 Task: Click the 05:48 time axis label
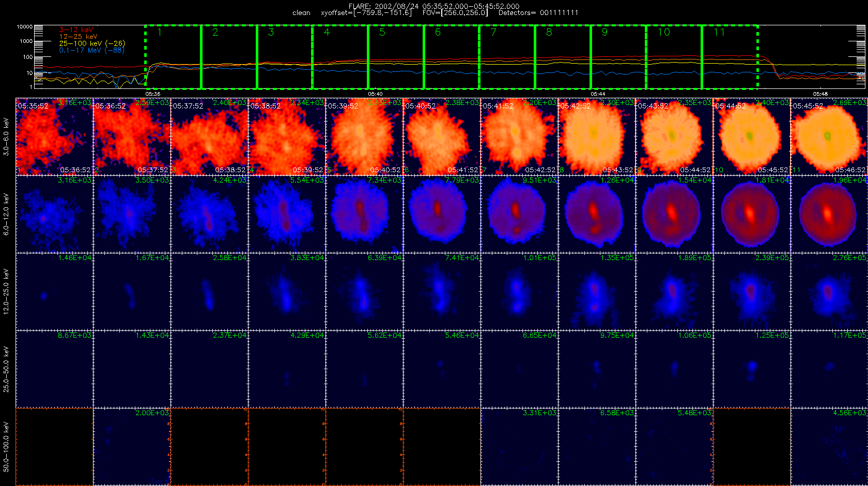(x=820, y=94)
